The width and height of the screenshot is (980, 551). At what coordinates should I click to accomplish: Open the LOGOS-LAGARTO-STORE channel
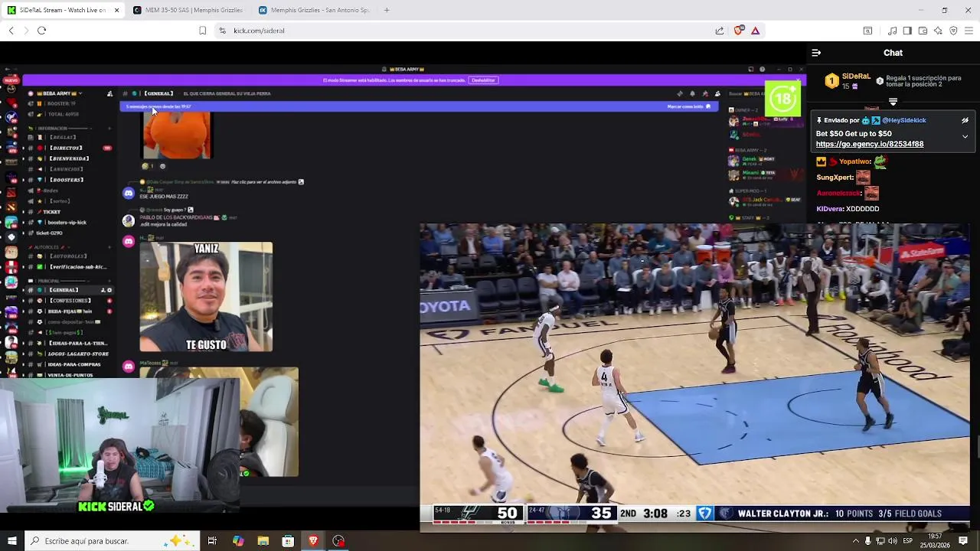(78, 354)
